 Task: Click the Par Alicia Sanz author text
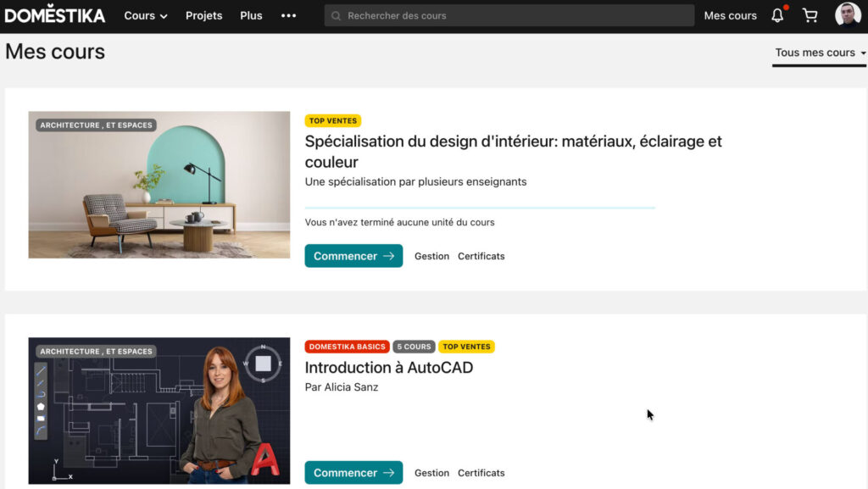click(x=342, y=387)
